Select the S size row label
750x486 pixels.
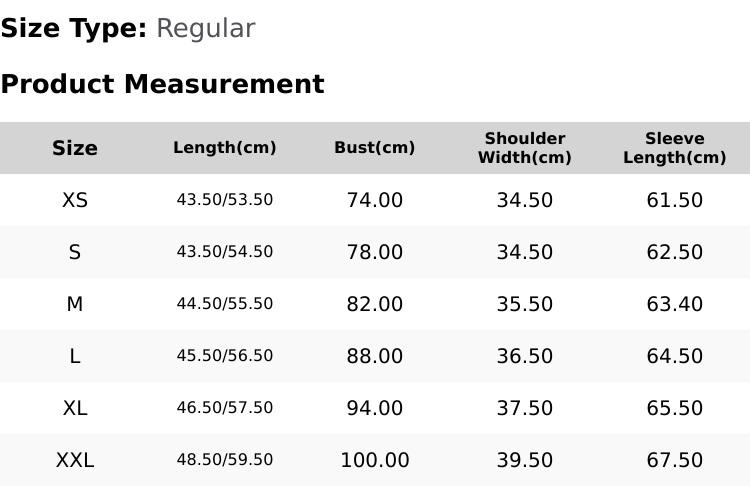pyautogui.click(x=75, y=252)
